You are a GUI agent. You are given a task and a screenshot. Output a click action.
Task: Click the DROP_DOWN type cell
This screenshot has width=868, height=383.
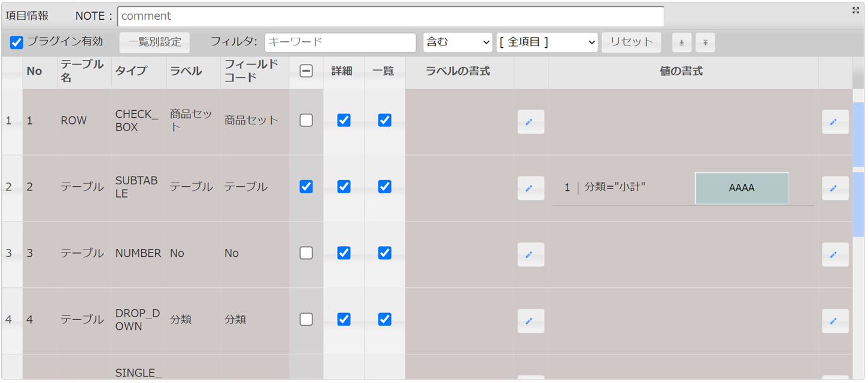coord(138,320)
